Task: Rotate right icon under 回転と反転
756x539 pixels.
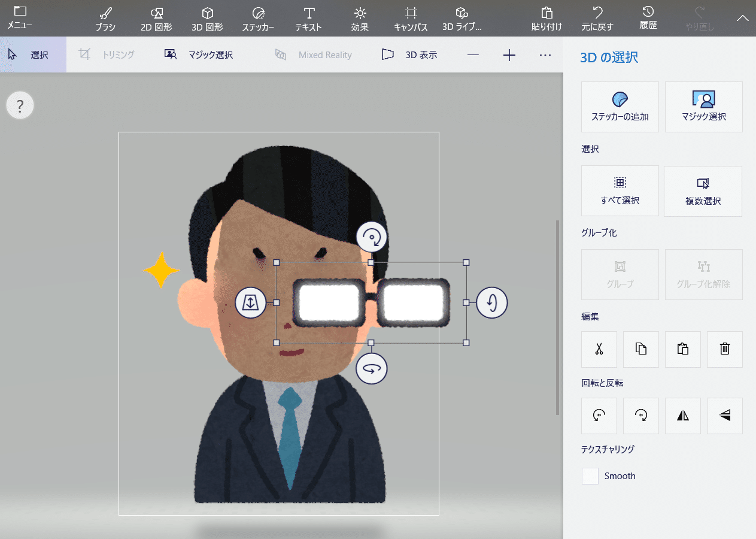Action: [640, 416]
